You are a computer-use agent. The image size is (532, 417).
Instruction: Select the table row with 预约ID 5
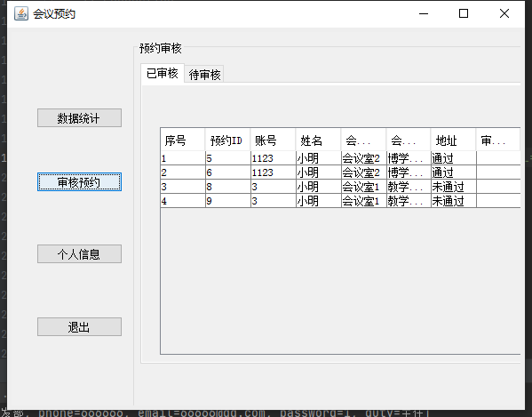pyautogui.click(x=340, y=158)
